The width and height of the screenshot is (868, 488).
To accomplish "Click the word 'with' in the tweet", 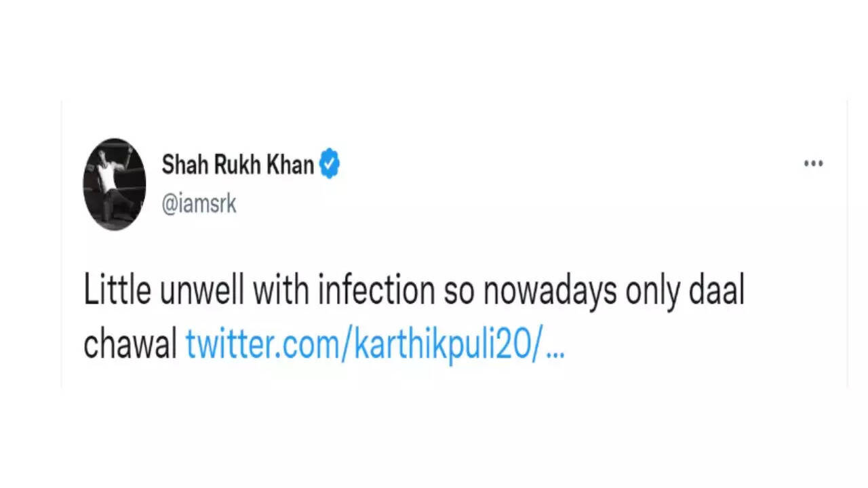I will pos(281,291).
